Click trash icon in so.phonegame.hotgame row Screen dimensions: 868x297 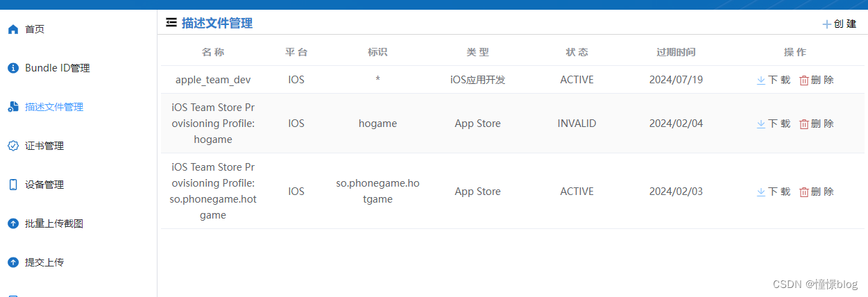coord(804,192)
